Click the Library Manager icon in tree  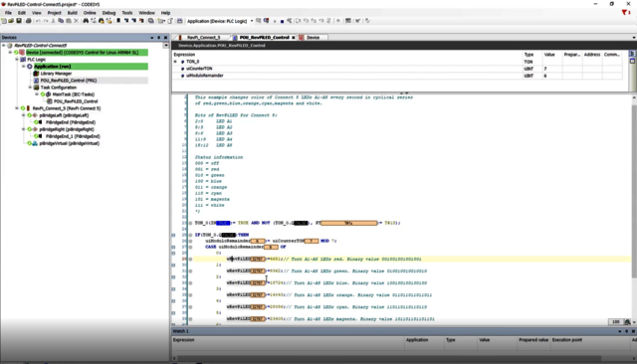pos(36,74)
